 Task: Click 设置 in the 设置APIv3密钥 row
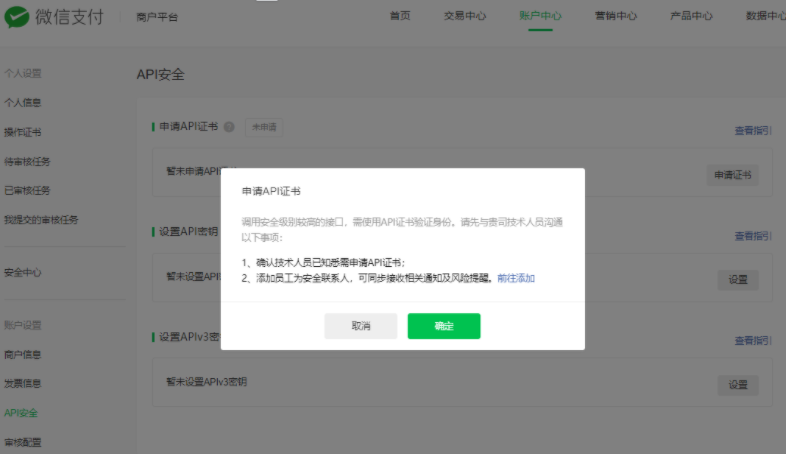[x=737, y=385]
